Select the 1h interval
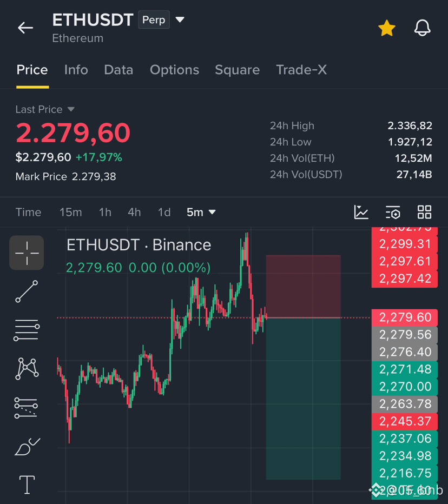Viewport: 448px width, 504px height. click(x=105, y=212)
